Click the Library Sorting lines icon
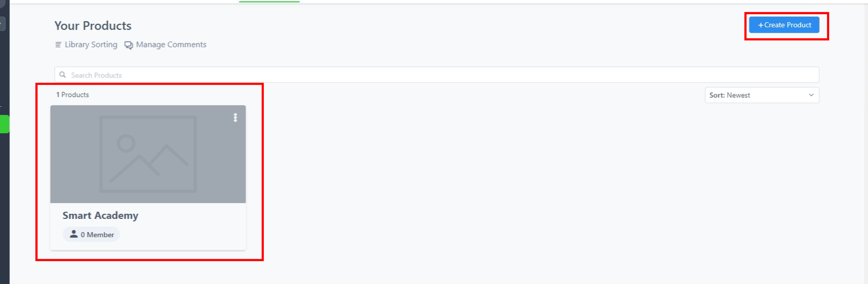The image size is (868, 284). (58, 44)
